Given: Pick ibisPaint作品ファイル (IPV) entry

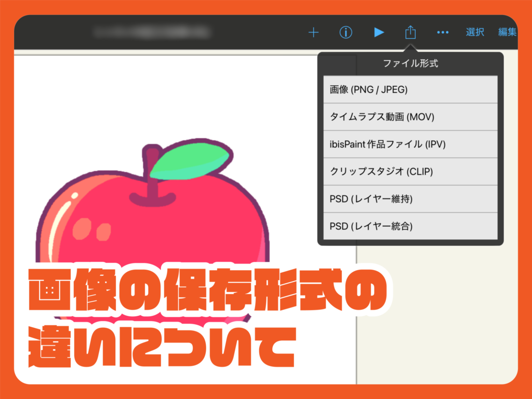Looking at the screenshot, I should click(410, 144).
